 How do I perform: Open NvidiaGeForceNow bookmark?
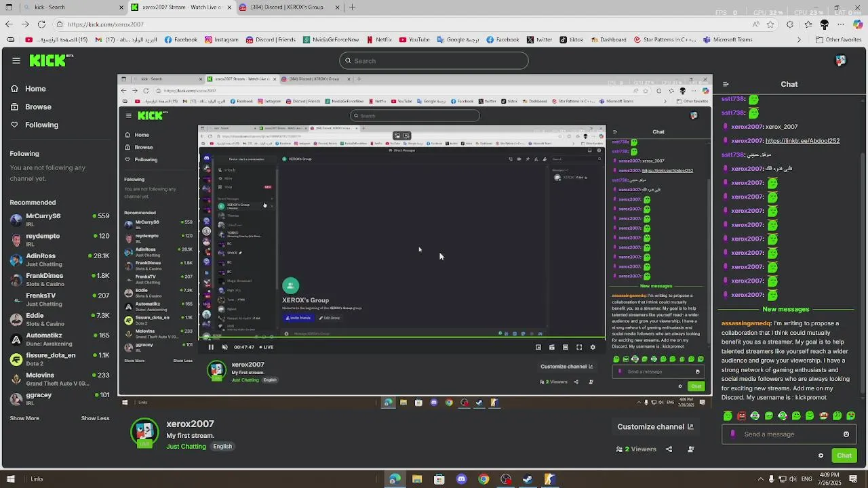click(x=331, y=40)
